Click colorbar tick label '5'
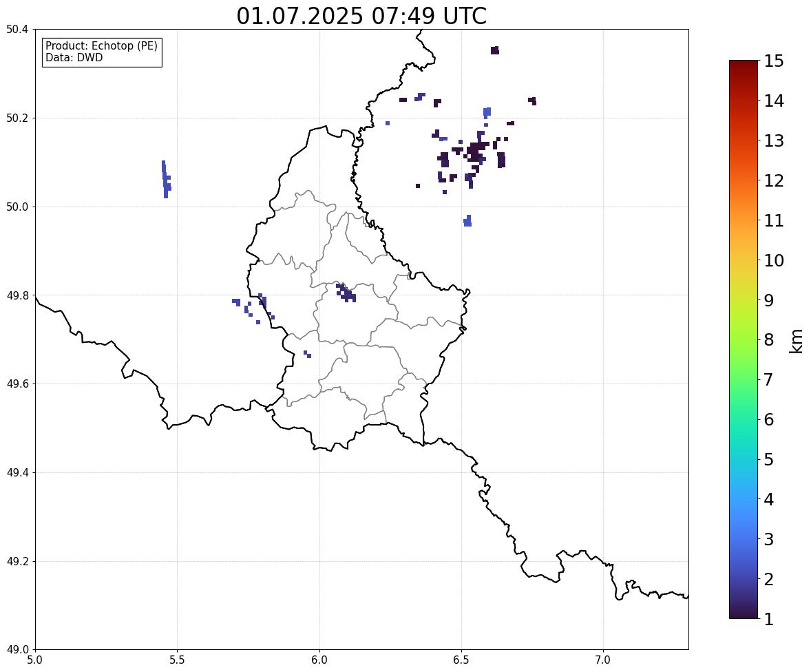The width and height of the screenshot is (811, 672). [769, 459]
